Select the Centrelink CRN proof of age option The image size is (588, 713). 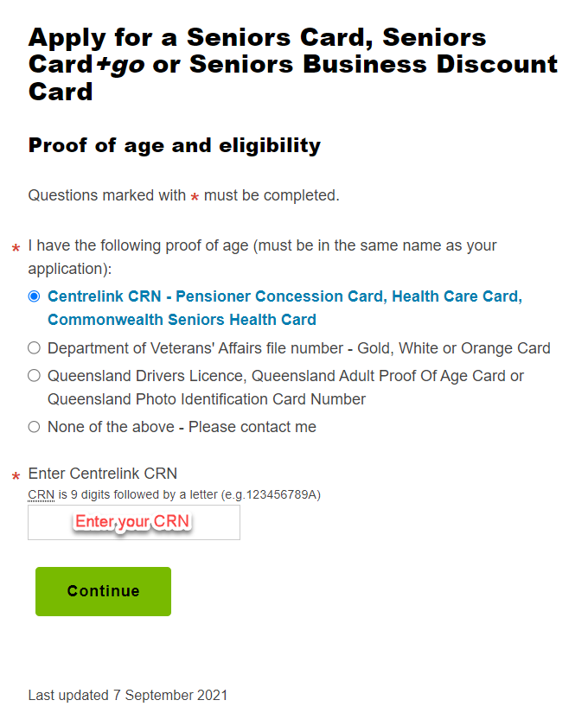[34, 296]
